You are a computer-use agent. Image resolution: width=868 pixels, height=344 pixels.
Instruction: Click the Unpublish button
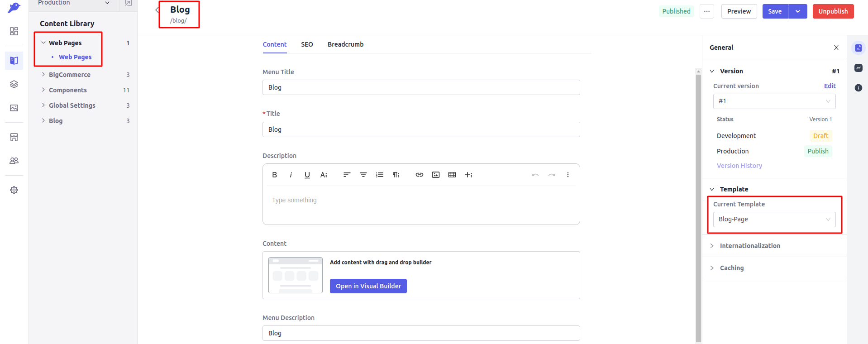tap(833, 11)
